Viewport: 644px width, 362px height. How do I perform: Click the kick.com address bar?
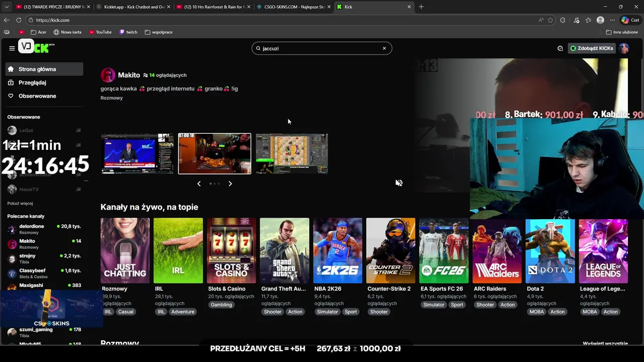click(x=282, y=20)
